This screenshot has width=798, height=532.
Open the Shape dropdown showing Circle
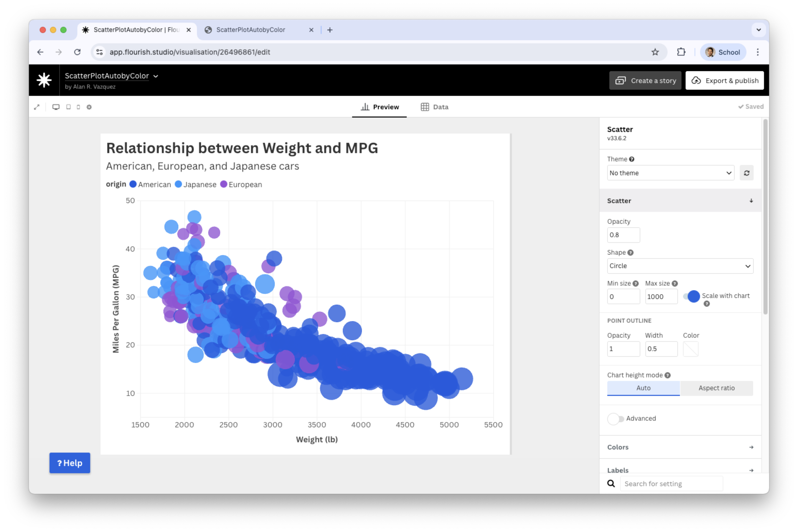point(680,266)
